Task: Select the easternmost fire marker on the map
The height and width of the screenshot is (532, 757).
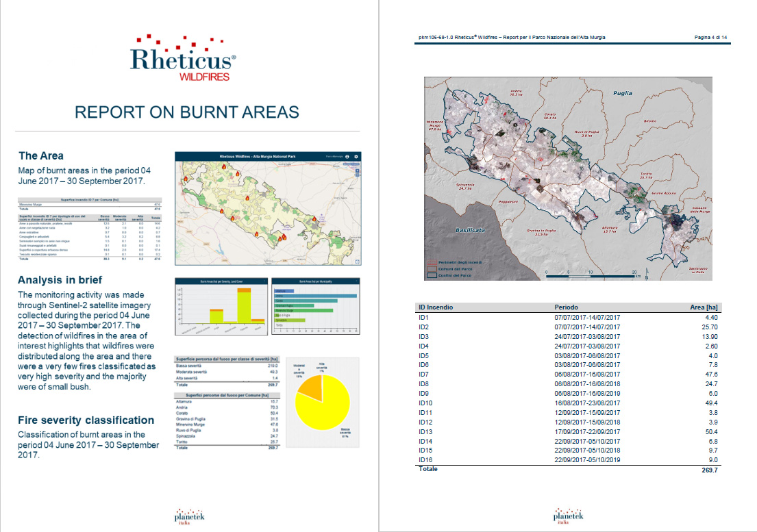Action: click(314, 219)
